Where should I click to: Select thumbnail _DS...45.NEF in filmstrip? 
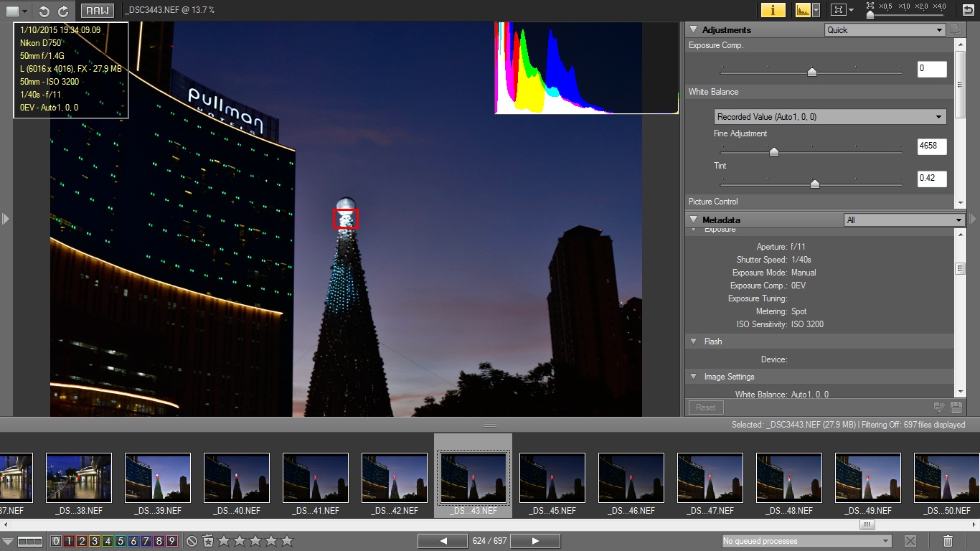pos(552,479)
